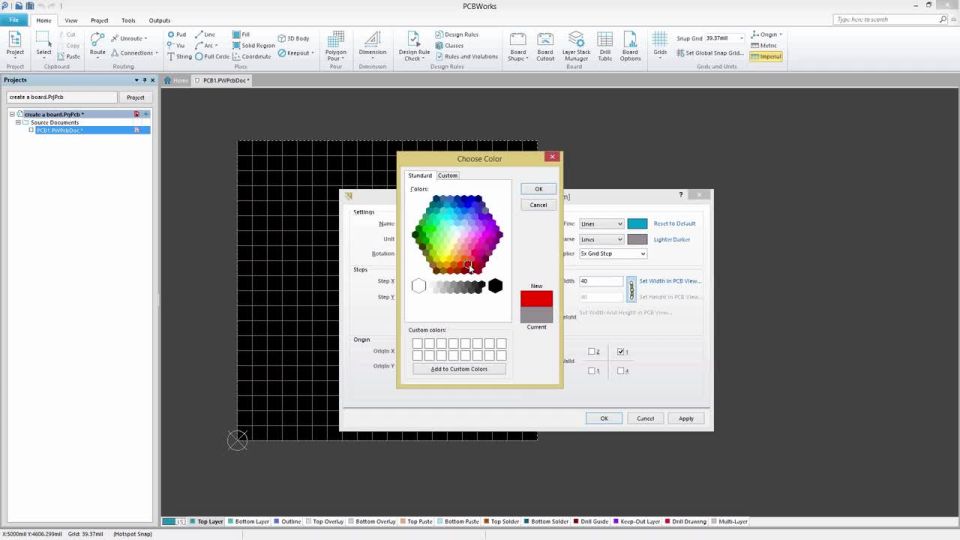This screenshot has width=960, height=540.
Task: Switch to the Tools ribbon tab
Action: click(x=128, y=20)
